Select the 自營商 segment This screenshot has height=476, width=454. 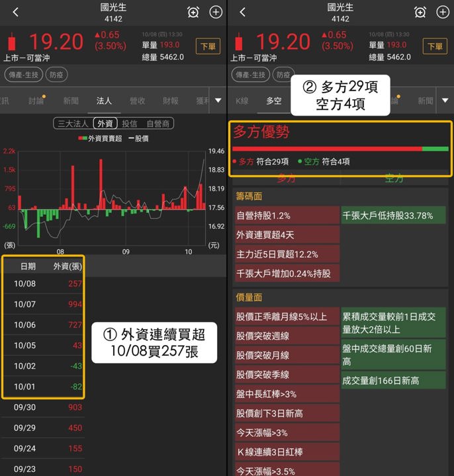tap(158, 124)
